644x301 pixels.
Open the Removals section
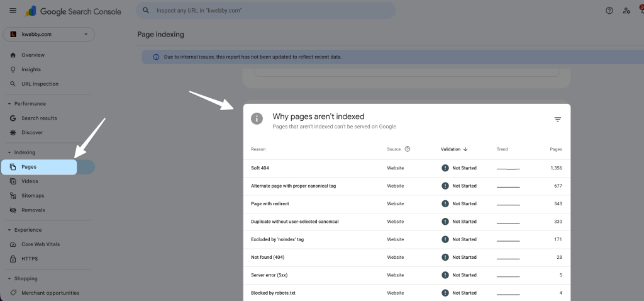[33, 210]
